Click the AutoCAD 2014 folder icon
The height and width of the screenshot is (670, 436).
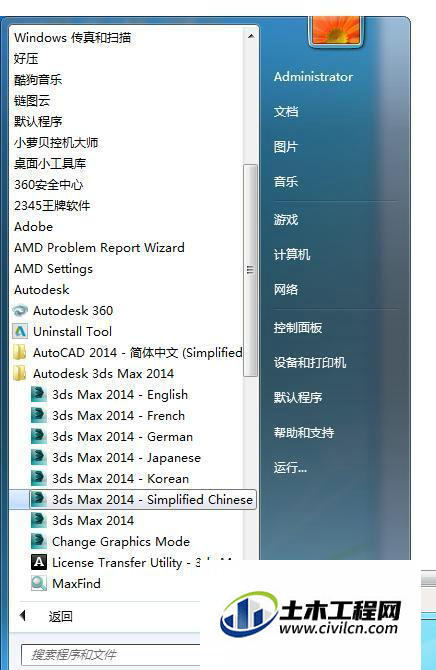pyautogui.click(x=20, y=353)
